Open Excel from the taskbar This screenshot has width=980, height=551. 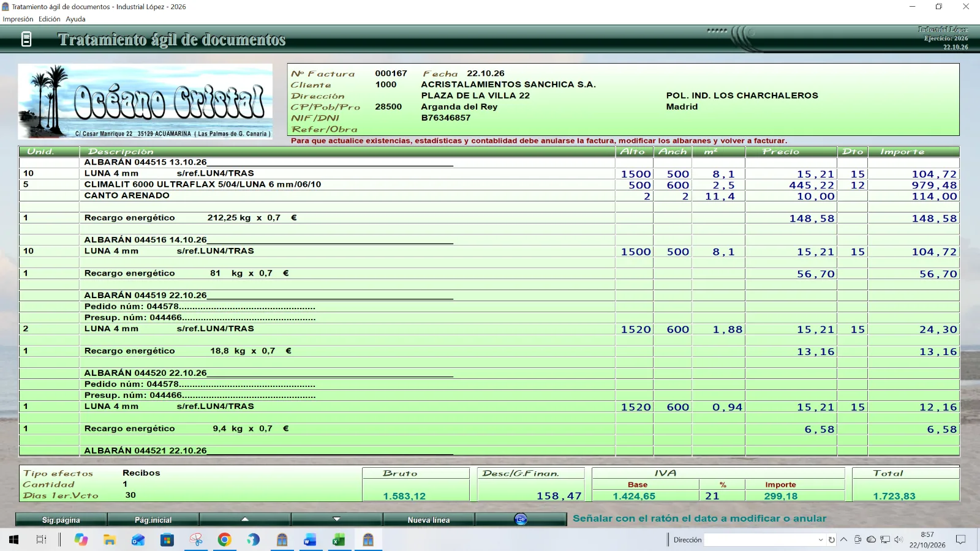339,539
